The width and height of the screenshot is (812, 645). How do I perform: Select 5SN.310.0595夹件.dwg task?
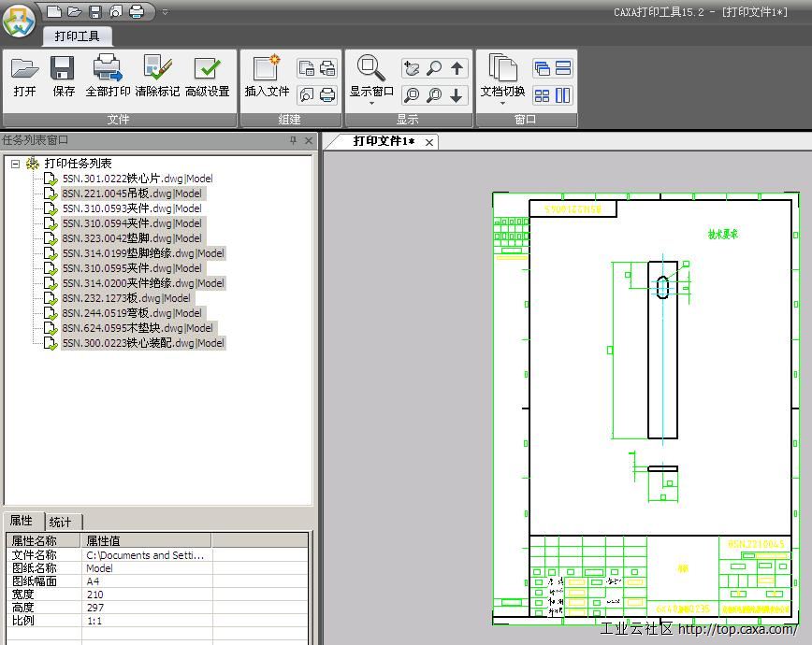(132, 268)
